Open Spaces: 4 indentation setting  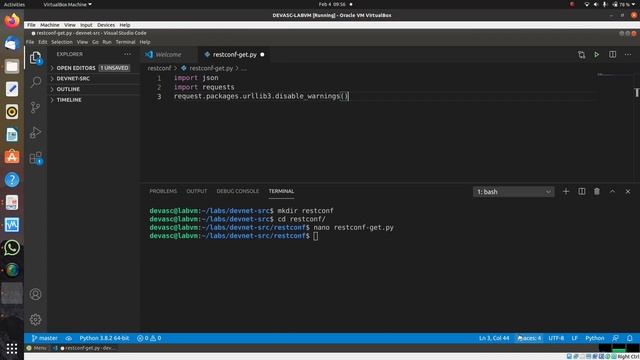point(529,338)
